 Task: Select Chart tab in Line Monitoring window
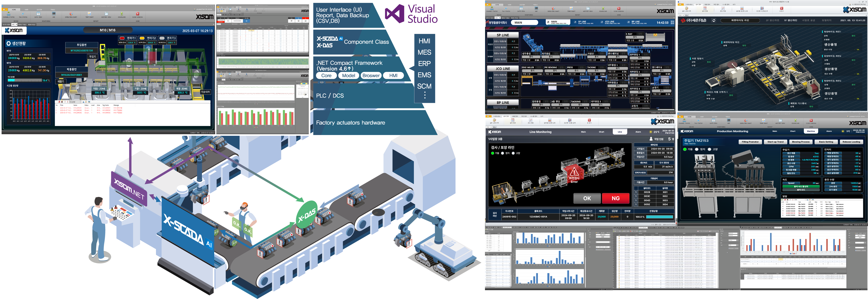tap(601, 132)
